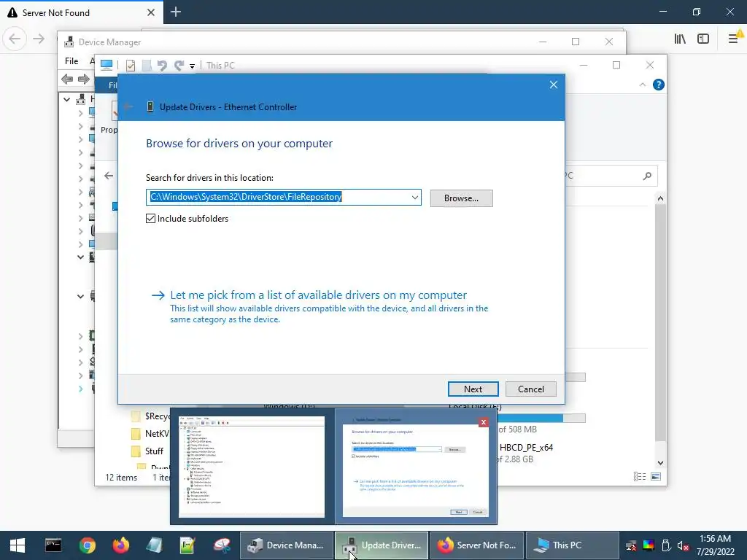747x560 pixels.
Task: Select the HBCD_PE_x64 drive label
Action: pyautogui.click(x=526, y=448)
